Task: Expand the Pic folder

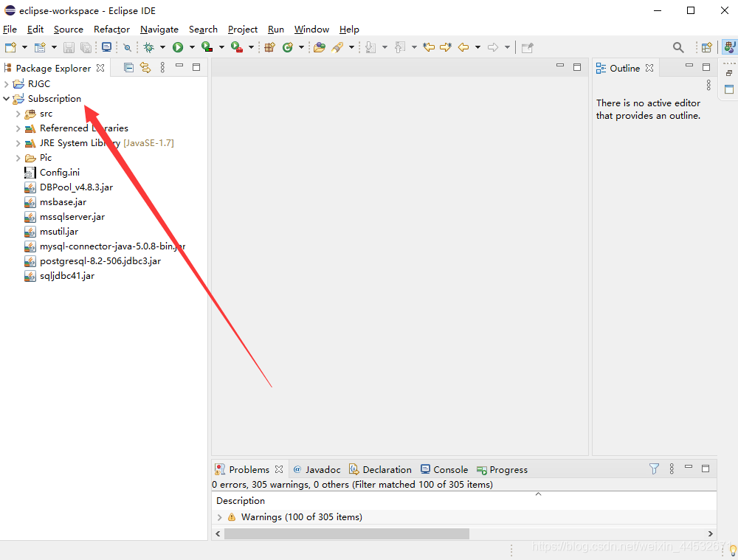Action: pos(18,158)
